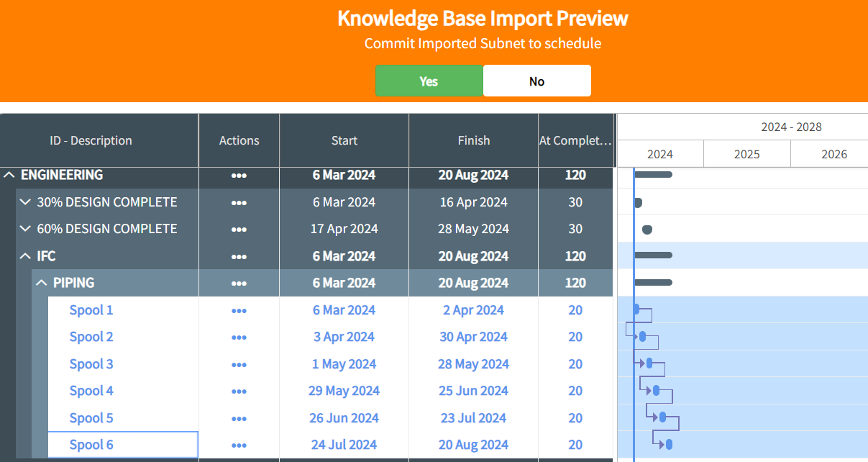Open the actions menu for Spool 6
This screenshot has width=868, height=462.
click(x=239, y=445)
